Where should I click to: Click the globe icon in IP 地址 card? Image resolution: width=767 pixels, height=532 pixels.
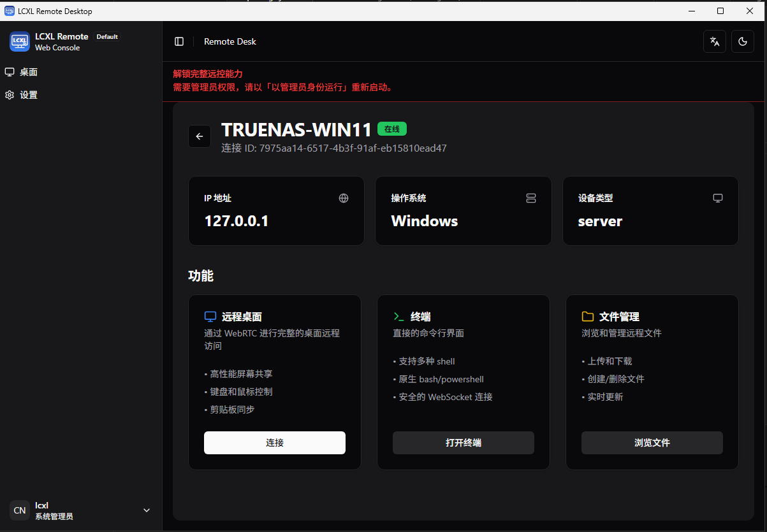(344, 198)
